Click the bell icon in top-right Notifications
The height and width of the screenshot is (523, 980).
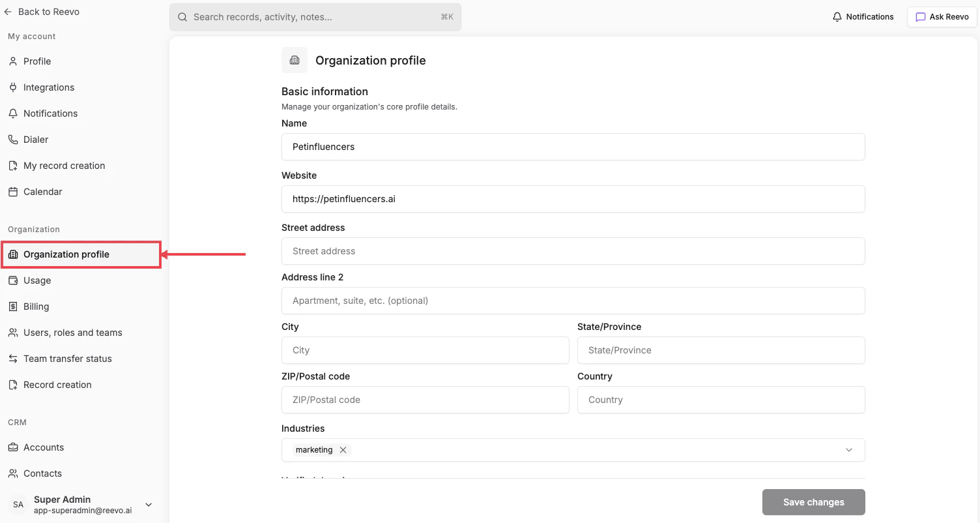[837, 17]
